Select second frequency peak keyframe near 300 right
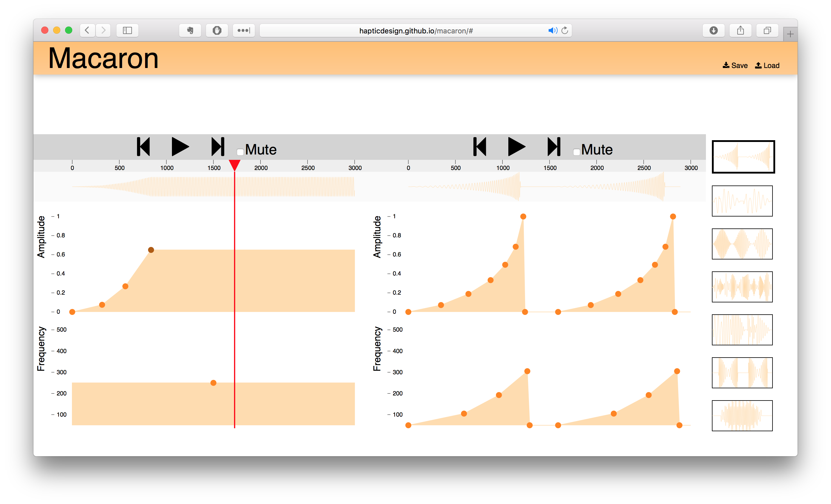Viewport: 831px width, 504px height. (677, 371)
